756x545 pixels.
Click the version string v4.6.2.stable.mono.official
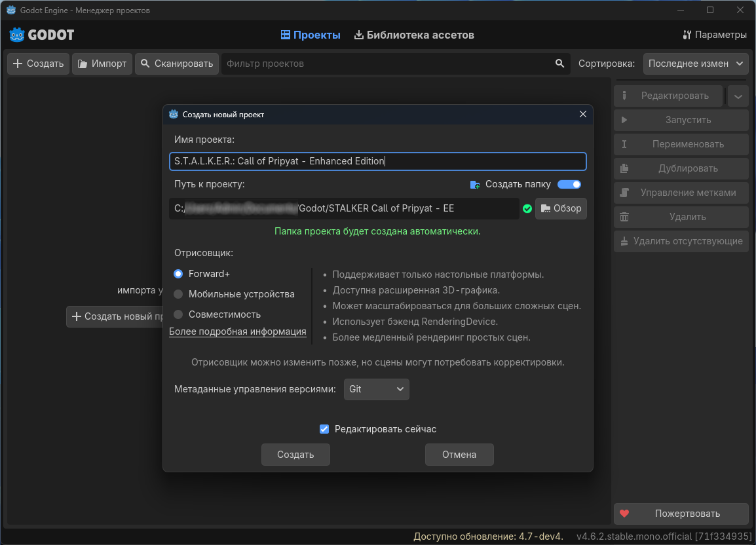click(x=664, y=536)
